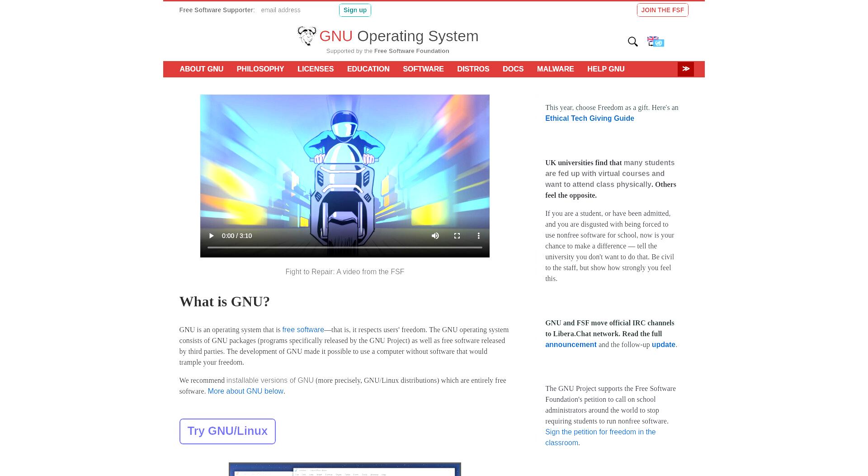Open the IRC 'announcement' link
This screenshot has width=868, height=476.
[x=571, y=345]
